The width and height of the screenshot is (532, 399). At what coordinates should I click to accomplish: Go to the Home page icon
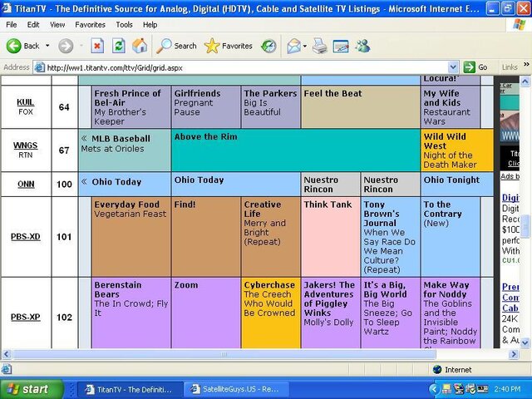pyautogui.click(x=140, y=46)
